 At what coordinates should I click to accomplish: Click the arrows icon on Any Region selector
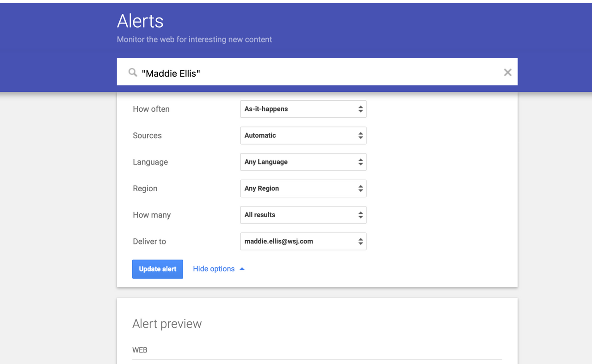(360, 188)
